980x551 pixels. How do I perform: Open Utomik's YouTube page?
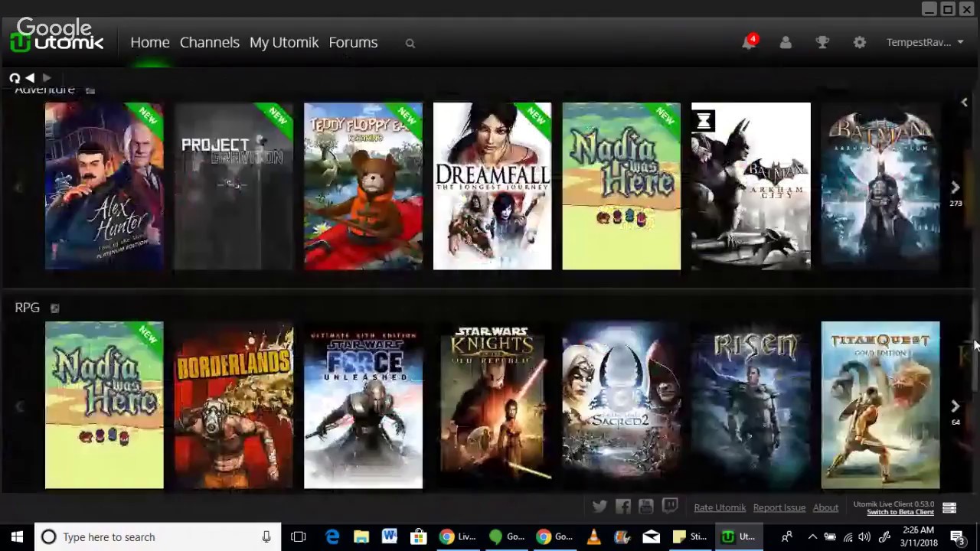coord(646,507)
